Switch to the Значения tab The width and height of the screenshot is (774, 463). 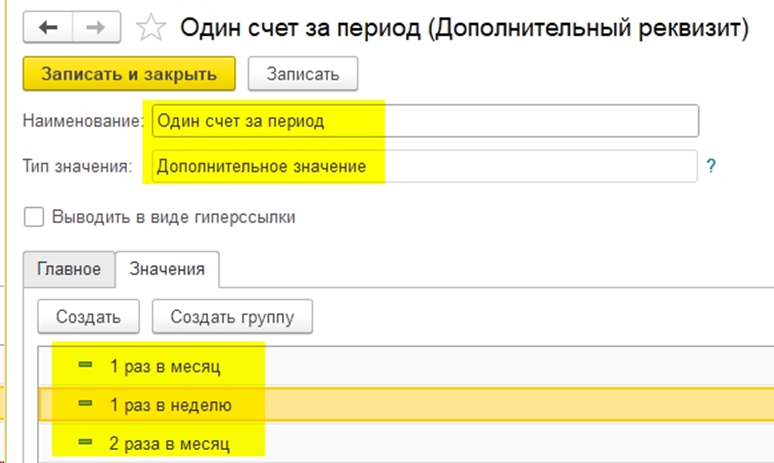167,269
